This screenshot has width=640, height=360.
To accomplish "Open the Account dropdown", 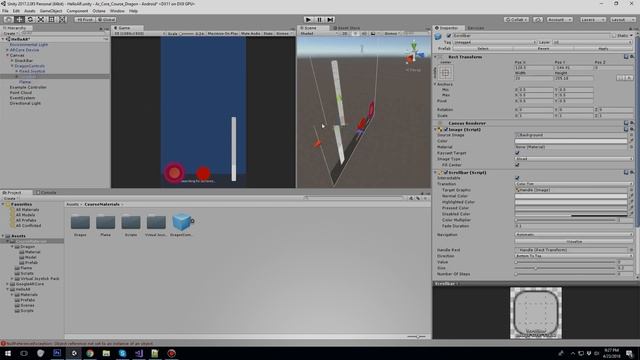I will point(560,19).
